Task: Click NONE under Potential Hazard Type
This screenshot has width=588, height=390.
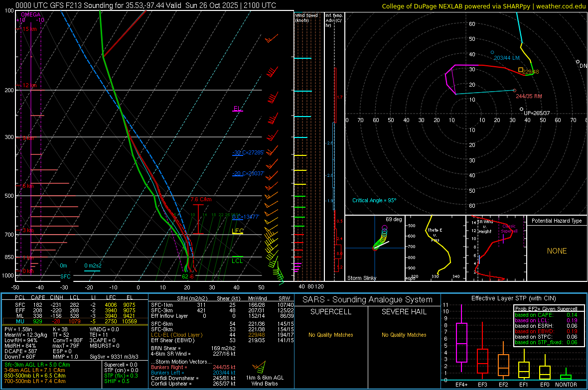Action: click(557, 251)
